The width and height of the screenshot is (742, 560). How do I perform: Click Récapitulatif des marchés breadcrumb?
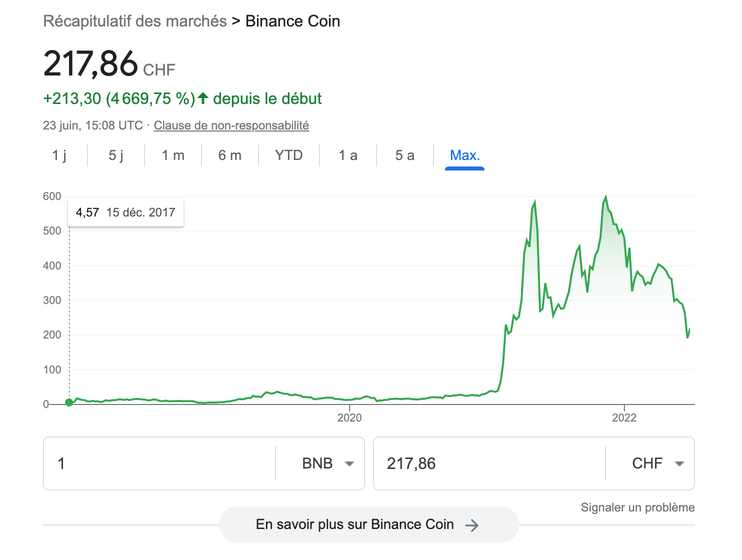pos(135,21)
